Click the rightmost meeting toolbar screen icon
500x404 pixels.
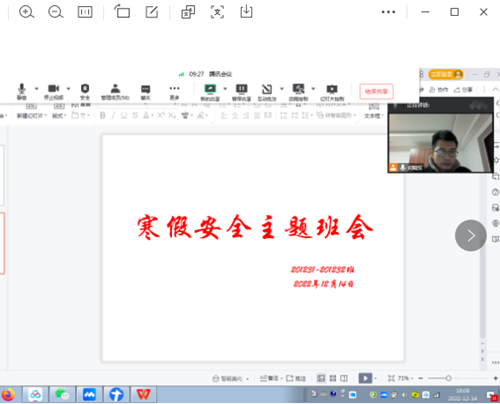point(332,92)
